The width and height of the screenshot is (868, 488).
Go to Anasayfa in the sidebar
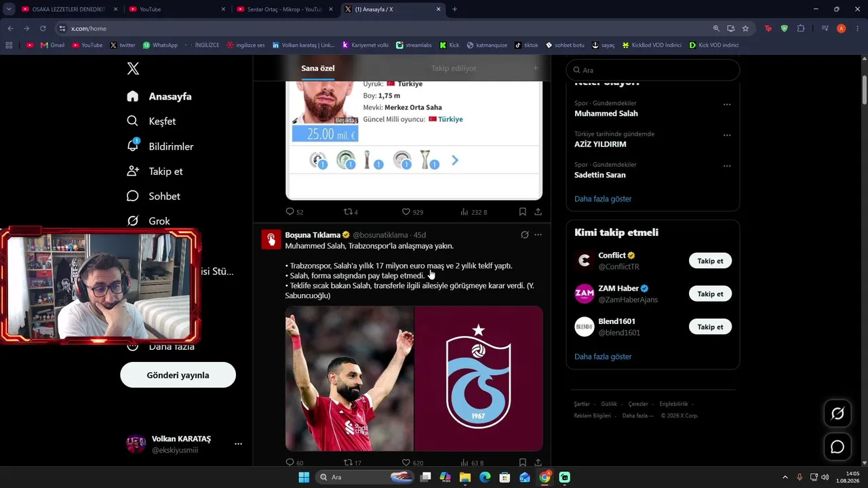[159, 96]
